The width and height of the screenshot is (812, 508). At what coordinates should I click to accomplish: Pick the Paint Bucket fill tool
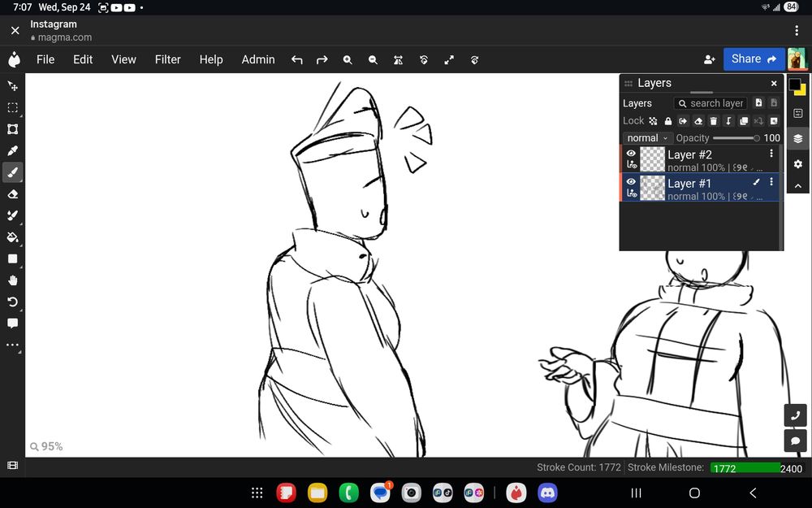pyautogui.click(x=12, y=237)
